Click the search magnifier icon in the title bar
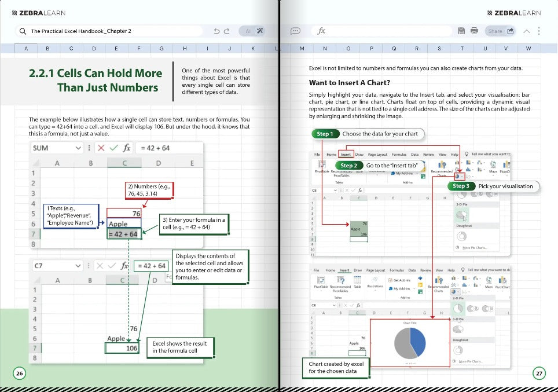Image resolution: width=558 pixels, height=392 pixels. click(x=23, y=31)
